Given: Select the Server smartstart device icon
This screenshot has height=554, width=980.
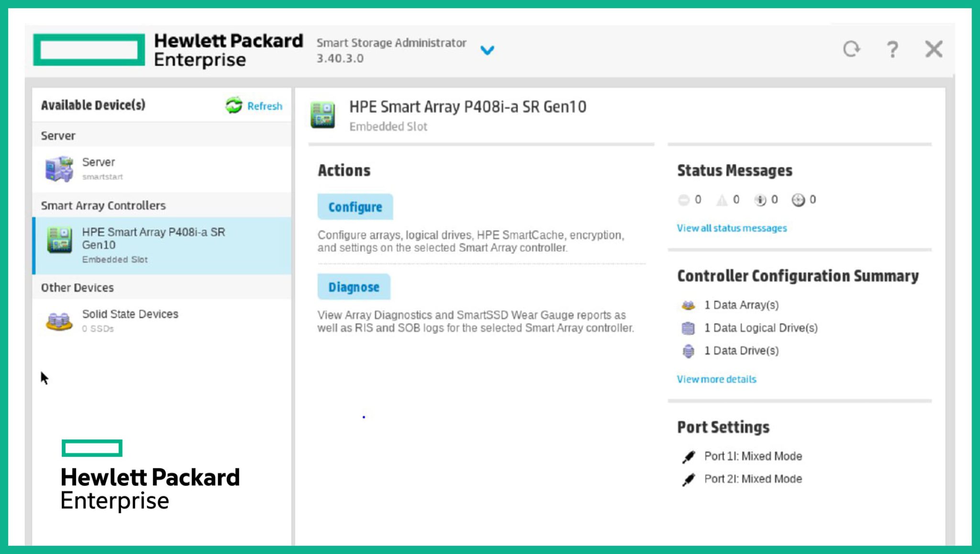Looking at the screenshot, I should click(x=59, y=169).
